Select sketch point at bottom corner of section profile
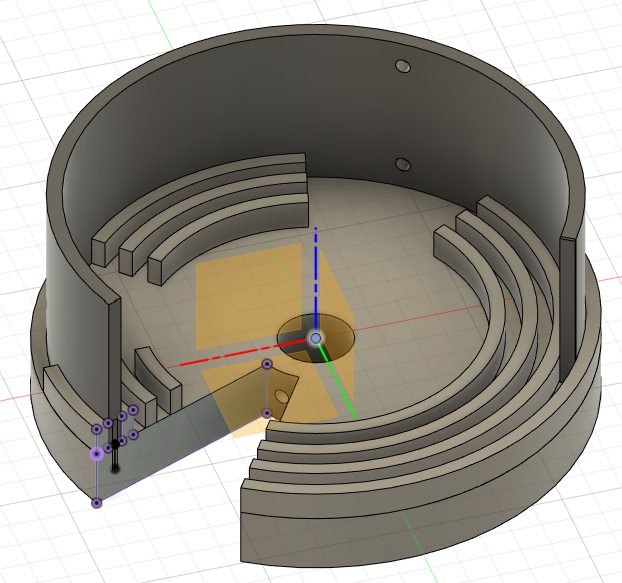The image size is (622, 583). (x=97, y=503)
